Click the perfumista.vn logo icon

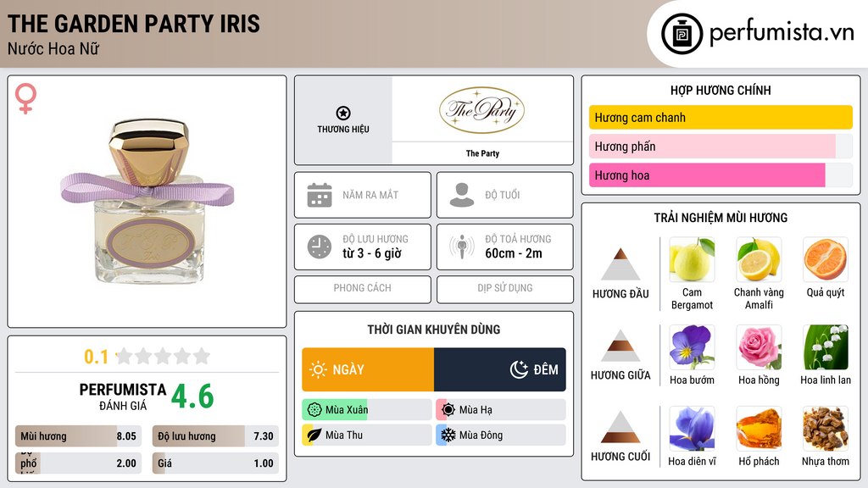(681, 34)
